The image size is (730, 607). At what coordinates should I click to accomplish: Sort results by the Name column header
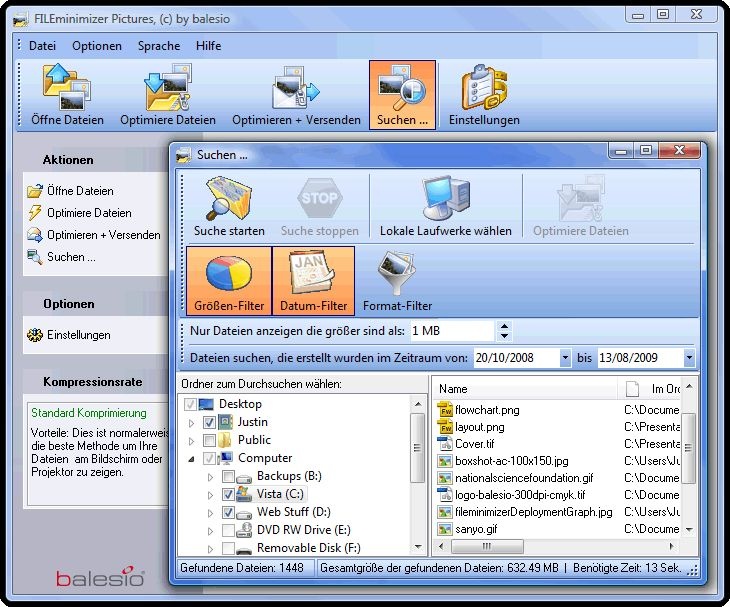[x=526, y=389]
